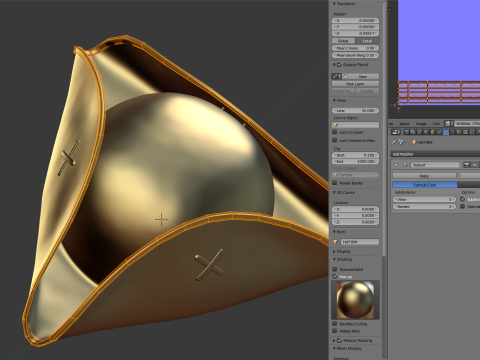Click the Apply modifier button
This screenshot has width=480, height=360.
click(424, 176)
